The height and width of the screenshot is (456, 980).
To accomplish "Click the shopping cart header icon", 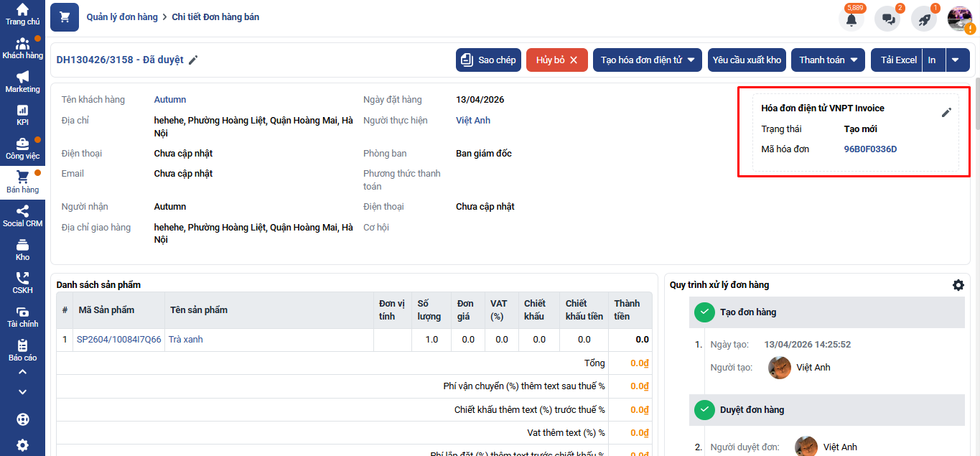I will [65, 17].
